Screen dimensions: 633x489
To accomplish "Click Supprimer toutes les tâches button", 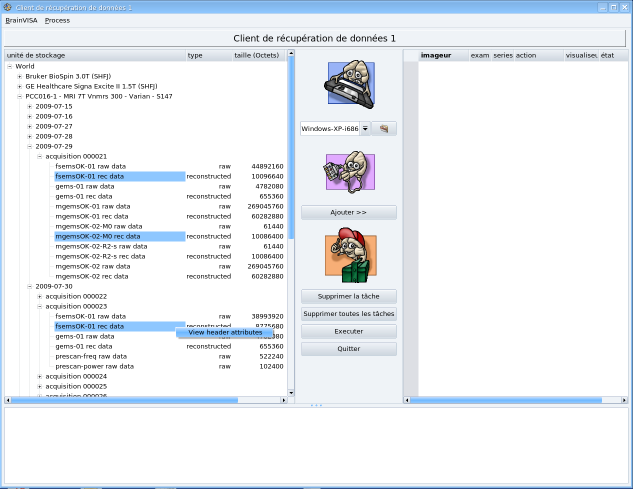I will click(348, 314).
